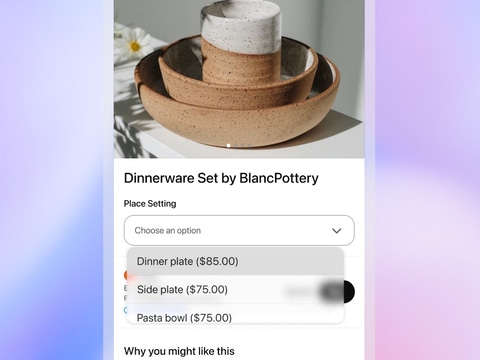Viewport: 480px width, 360px height.
Task: Click the daisy flower in the product image
Action: 134,44
